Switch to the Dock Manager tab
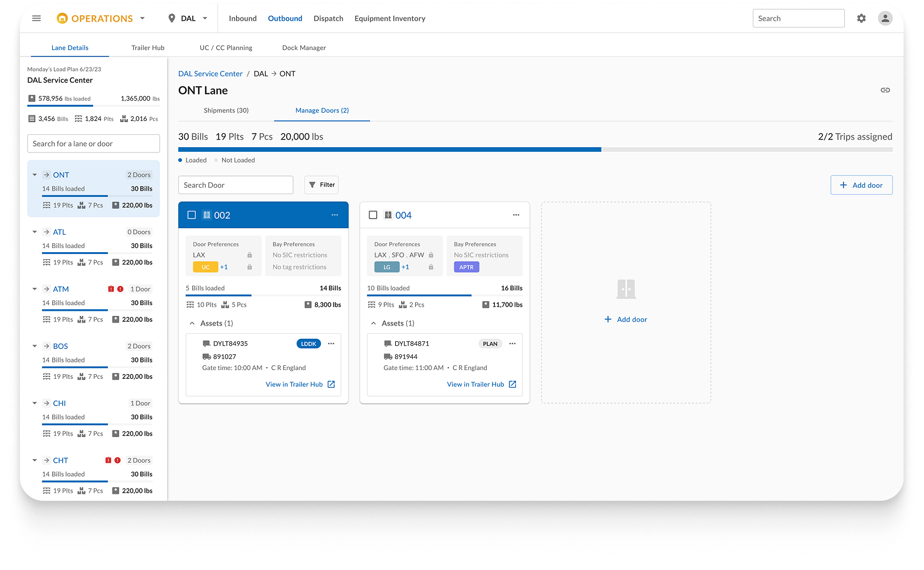 304,48
